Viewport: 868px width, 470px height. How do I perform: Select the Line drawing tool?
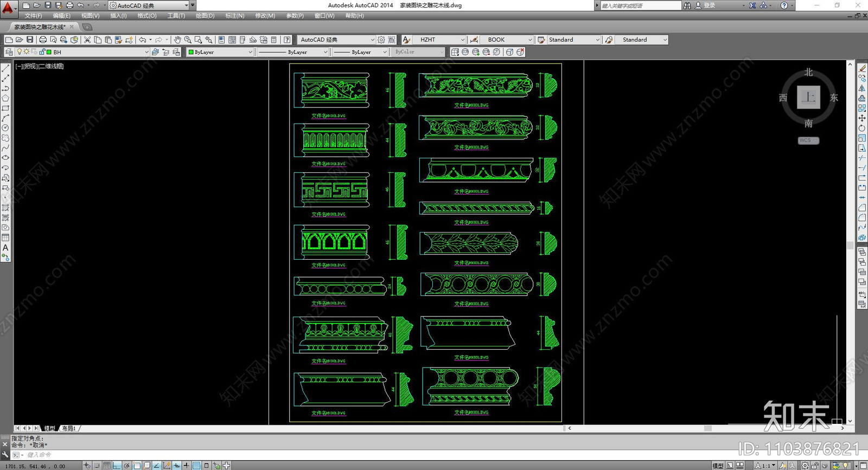coord(5,68)
